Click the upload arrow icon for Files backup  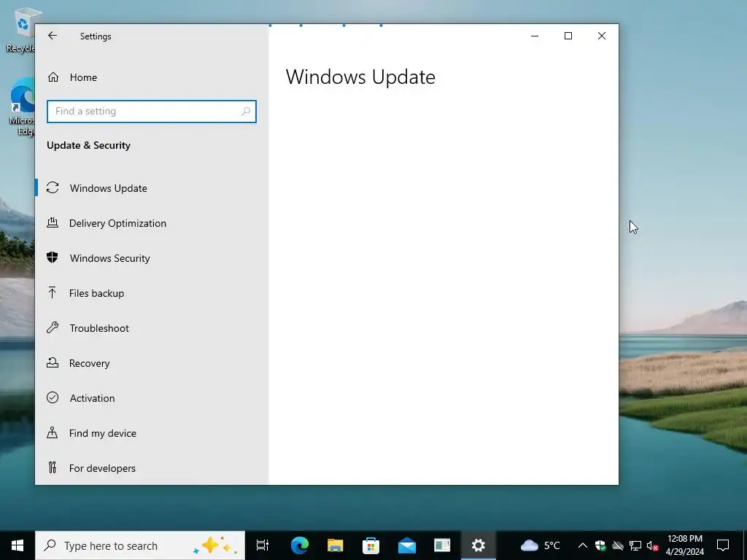click(53, 292)
